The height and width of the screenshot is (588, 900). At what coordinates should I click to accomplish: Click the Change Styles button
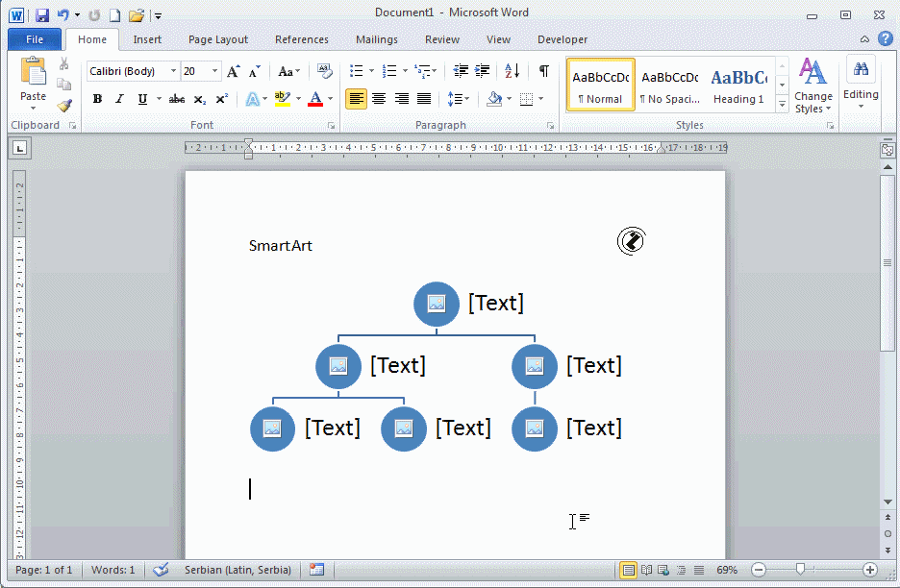[813, 87]
